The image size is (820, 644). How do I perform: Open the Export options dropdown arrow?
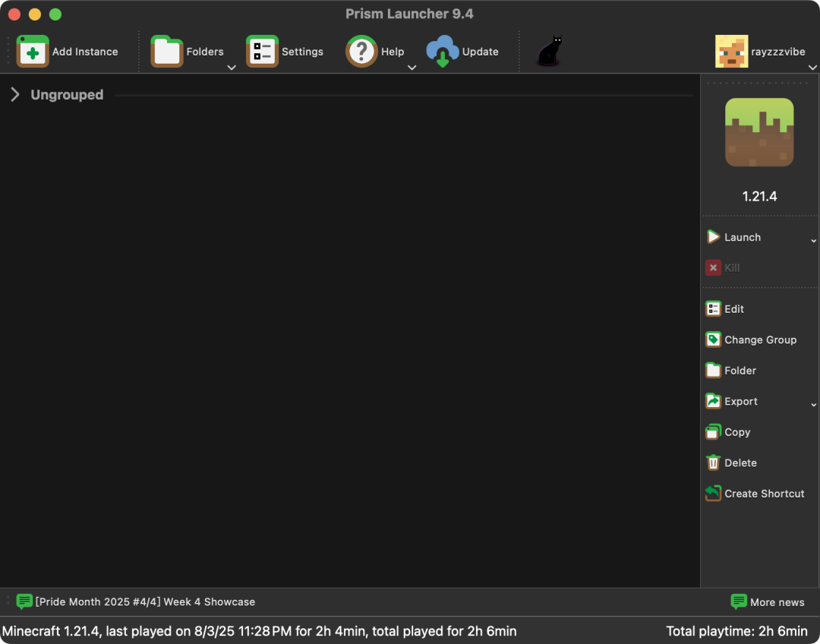click(814, 405)
